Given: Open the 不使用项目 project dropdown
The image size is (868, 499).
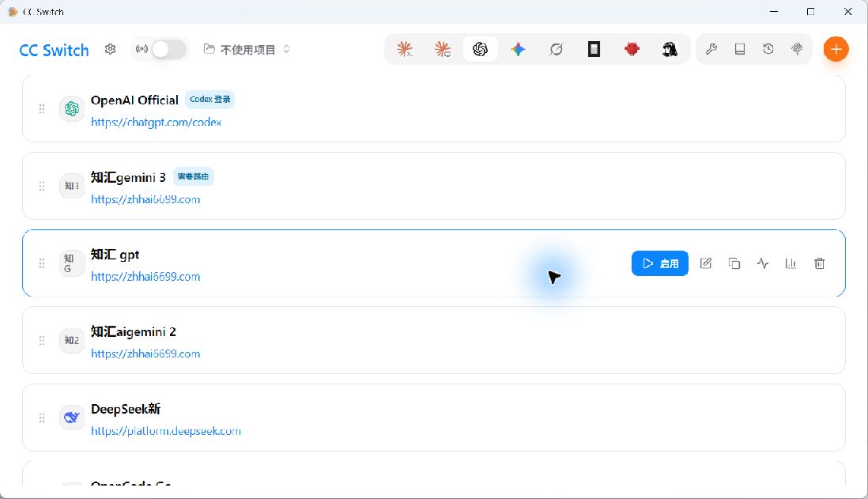Looking at the screenshot, I should pos(247,49).
